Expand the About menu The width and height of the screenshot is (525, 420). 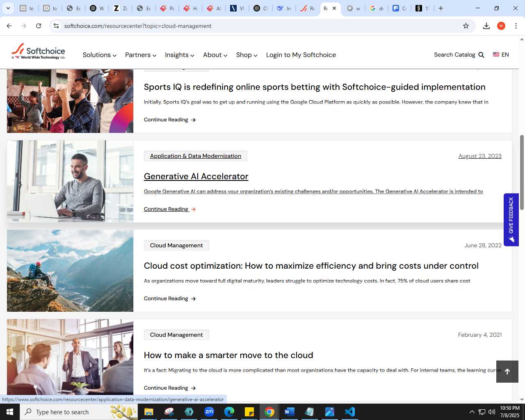(x=215, y=55)
